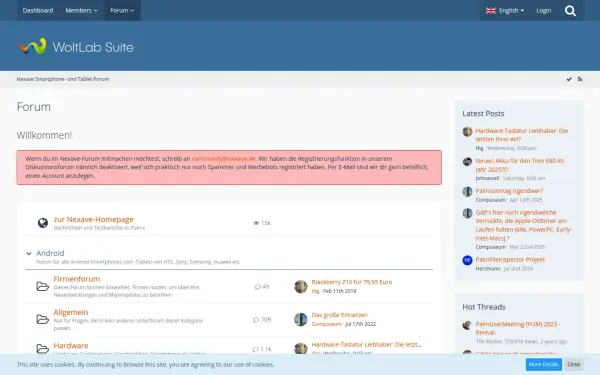The height and width of the screenshot is (375, 600).
Task: Click comment bubble icon showing 49
Action: [x=258, y=287]
